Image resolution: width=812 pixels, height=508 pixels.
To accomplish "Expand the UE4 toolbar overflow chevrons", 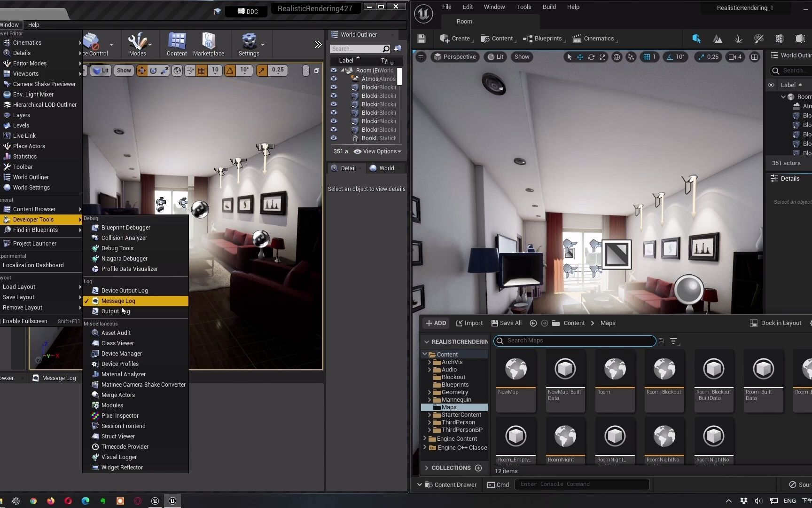I will [x=318, y=45].
